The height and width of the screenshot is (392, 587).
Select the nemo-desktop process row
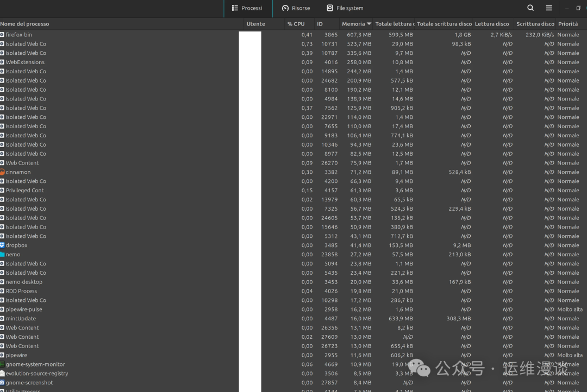click(x=293, y=282)
